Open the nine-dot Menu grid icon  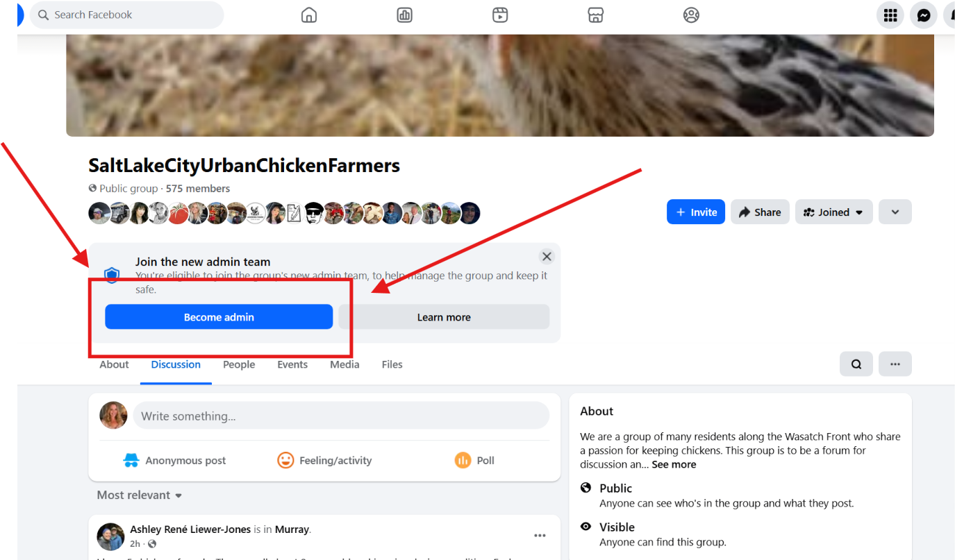(x=890, y=15)
